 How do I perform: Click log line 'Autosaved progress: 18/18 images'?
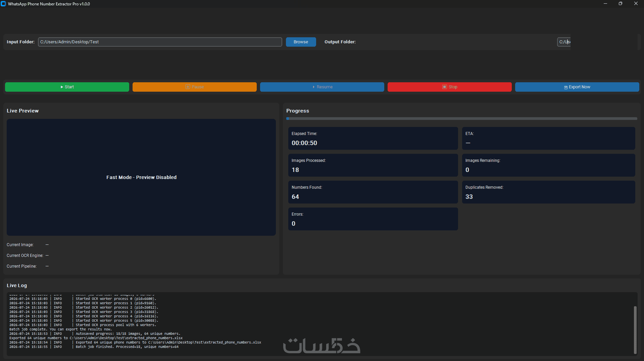pyautogui.click(x=95, y=334)
